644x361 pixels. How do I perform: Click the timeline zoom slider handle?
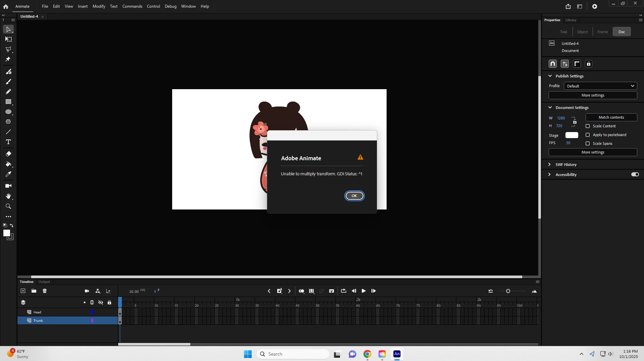(508, 291)
